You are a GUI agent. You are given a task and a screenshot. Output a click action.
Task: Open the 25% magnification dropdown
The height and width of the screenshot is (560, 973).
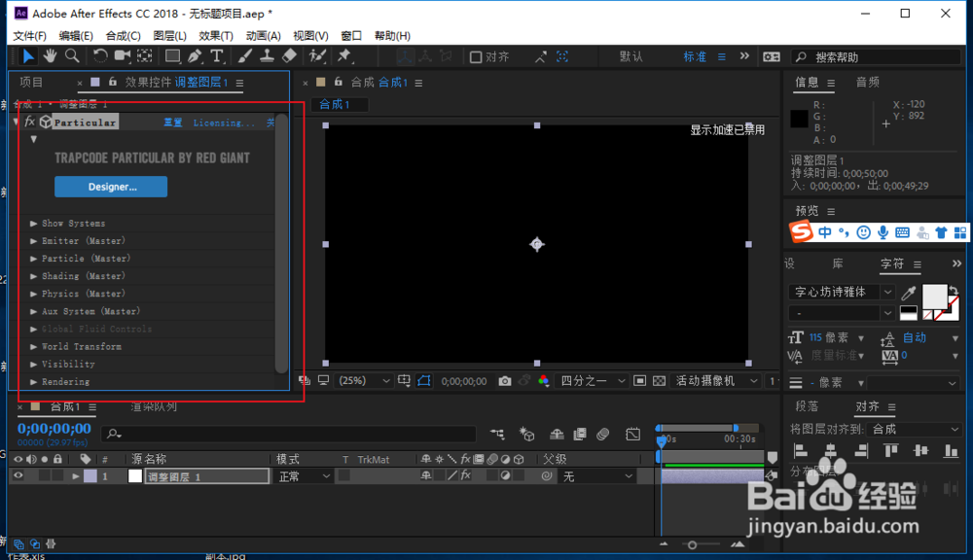tap(364, 381)
